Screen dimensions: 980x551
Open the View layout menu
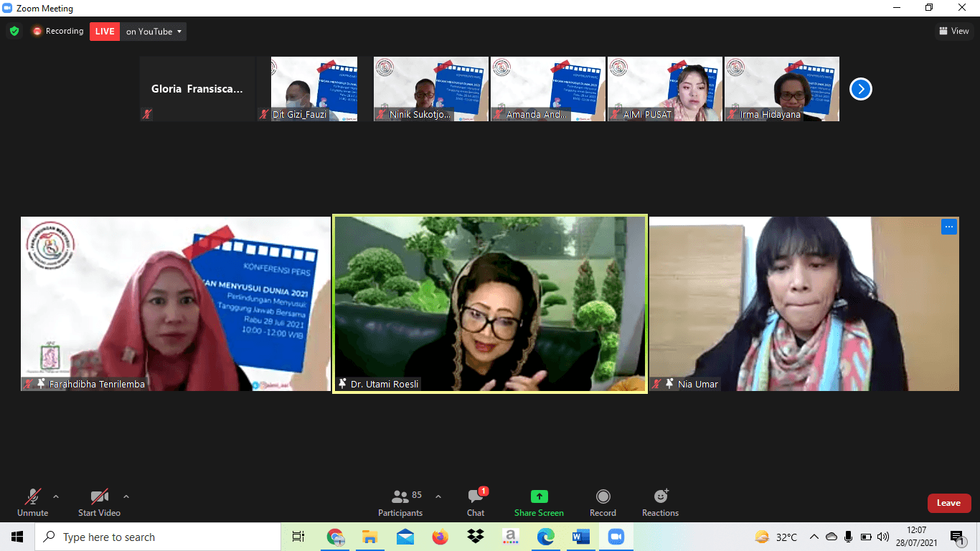tap(954, 31)
